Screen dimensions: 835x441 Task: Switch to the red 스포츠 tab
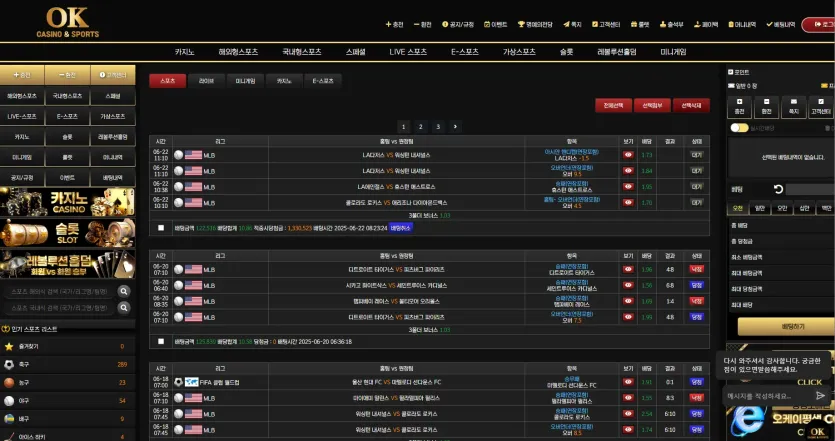167,81
